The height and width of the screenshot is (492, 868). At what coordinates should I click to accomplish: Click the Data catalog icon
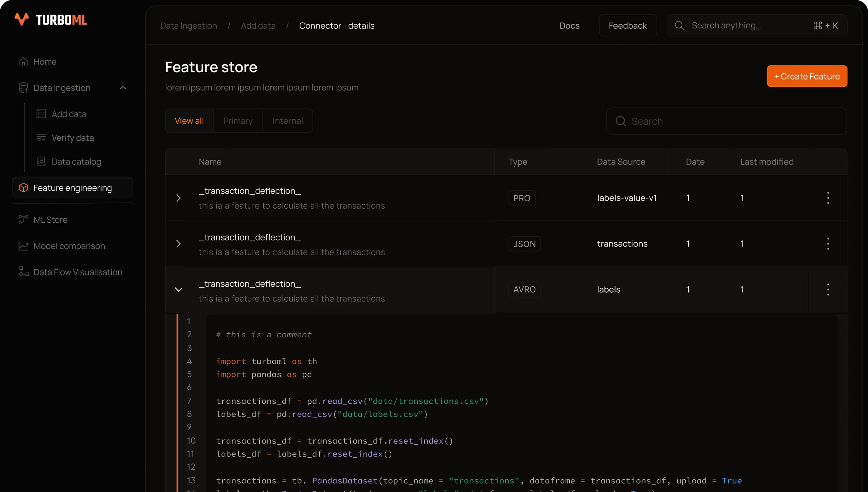tap(41, 162)
